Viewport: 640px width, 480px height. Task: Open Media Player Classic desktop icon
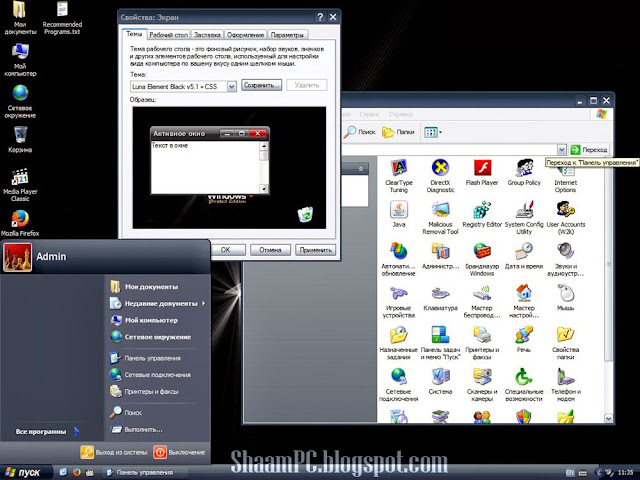click(x=20, y=184)
